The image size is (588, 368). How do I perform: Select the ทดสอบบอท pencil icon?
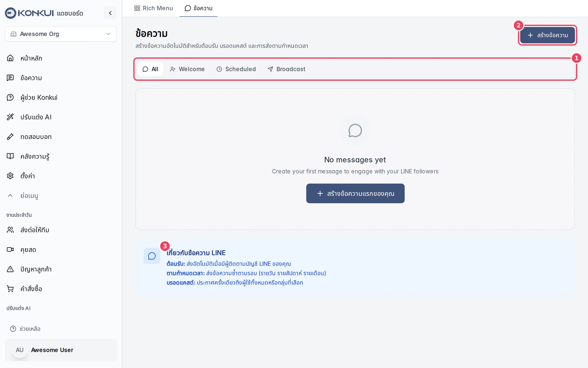[x=10, y=137]
